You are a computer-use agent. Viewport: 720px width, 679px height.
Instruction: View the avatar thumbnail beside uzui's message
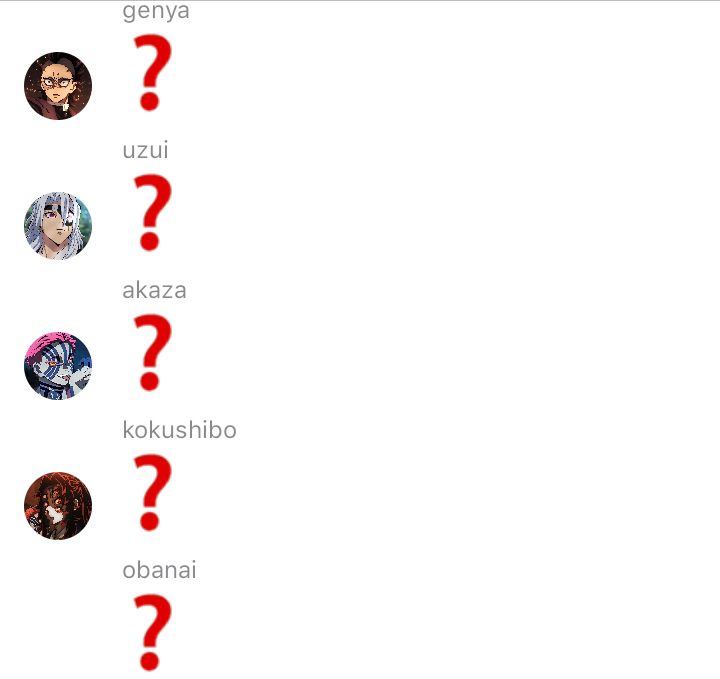tap(58, 226)
